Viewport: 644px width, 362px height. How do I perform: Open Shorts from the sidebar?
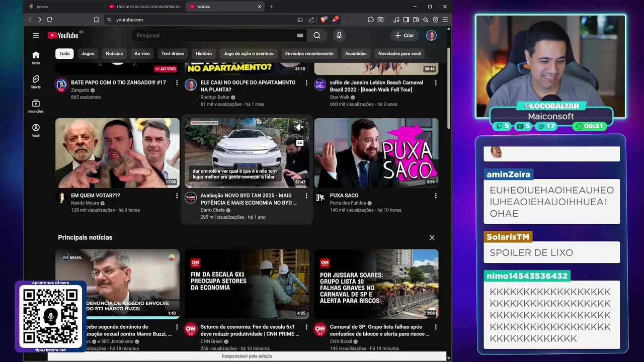coord(36,81)
